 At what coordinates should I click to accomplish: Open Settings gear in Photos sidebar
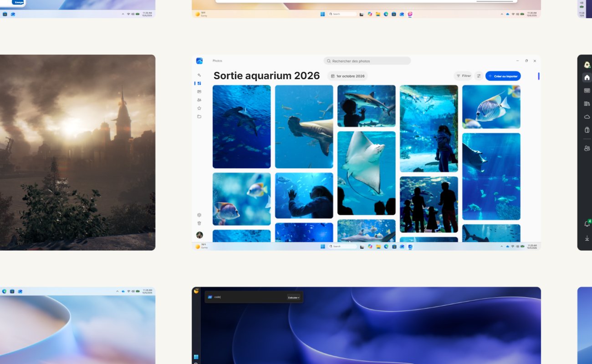point(199,215)
